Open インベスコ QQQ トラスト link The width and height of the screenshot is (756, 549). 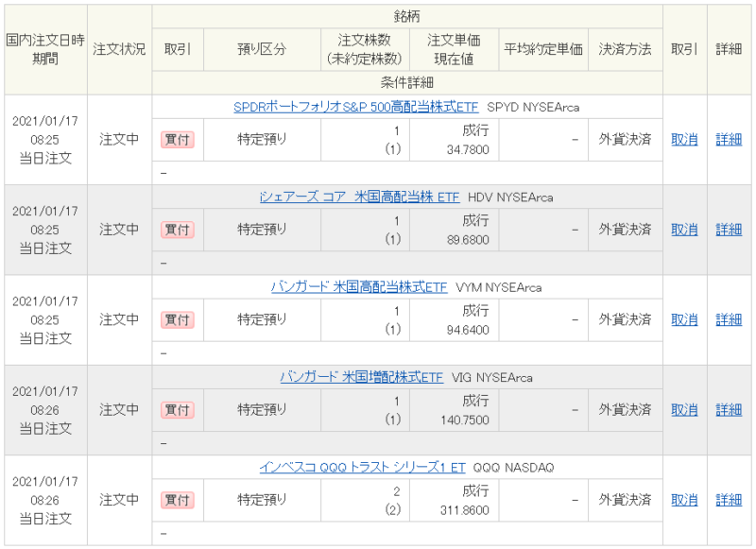(363, 468)
